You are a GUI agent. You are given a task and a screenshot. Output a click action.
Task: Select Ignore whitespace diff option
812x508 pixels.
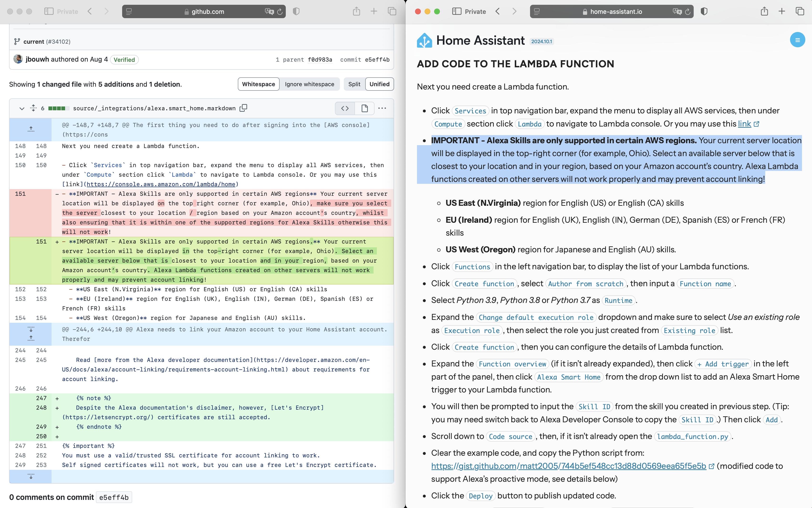309,84
